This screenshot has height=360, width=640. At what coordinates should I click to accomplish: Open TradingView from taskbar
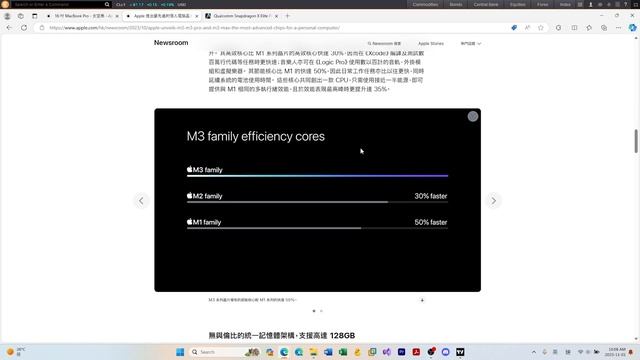pos(460,352)
